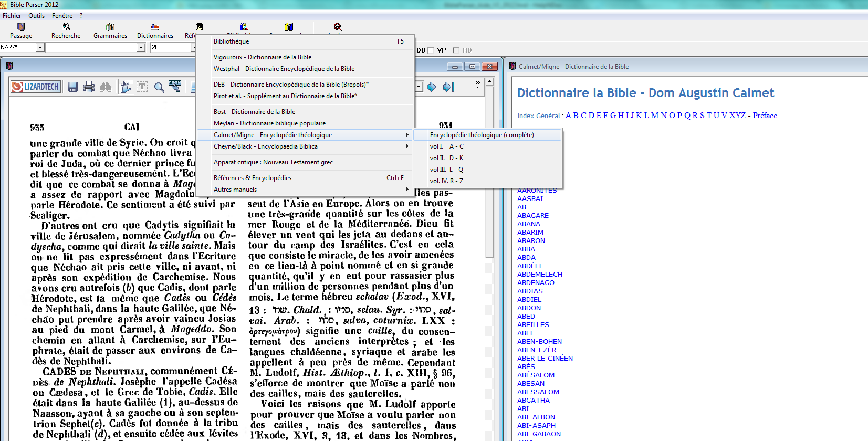Click the scroll-up arrow in document viewer

(489, 81)
